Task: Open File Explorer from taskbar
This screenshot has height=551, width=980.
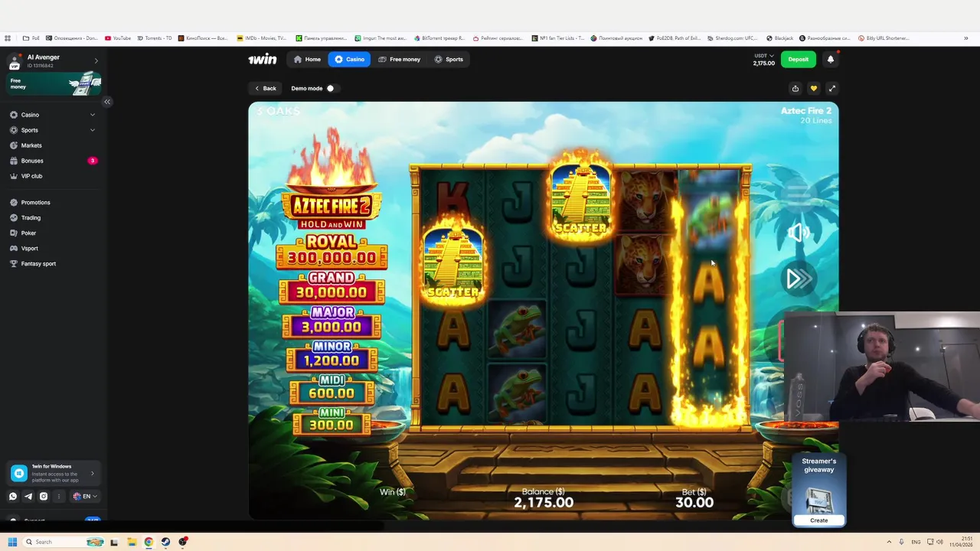Action: click(132, 542)
